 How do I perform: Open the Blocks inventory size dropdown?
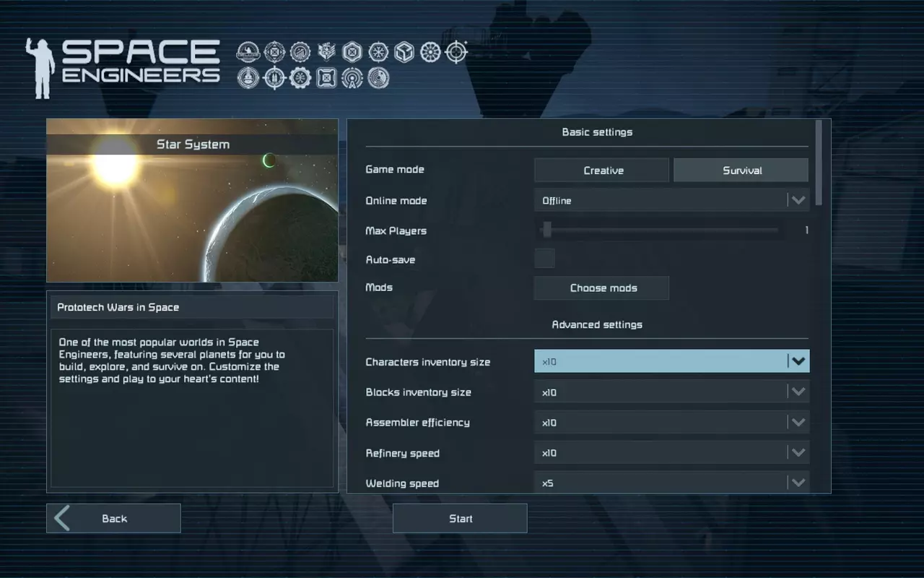671,392
